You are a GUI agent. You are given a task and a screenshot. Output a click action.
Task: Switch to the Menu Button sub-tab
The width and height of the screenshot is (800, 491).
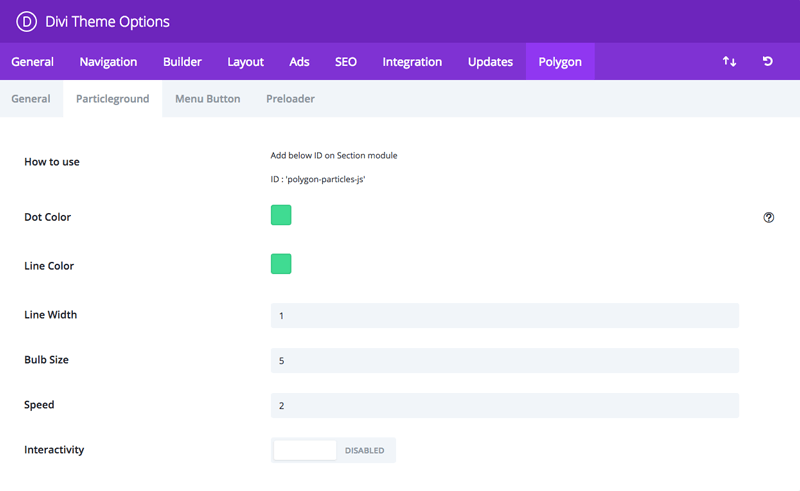pyautogui.click(x=208, y=99)
